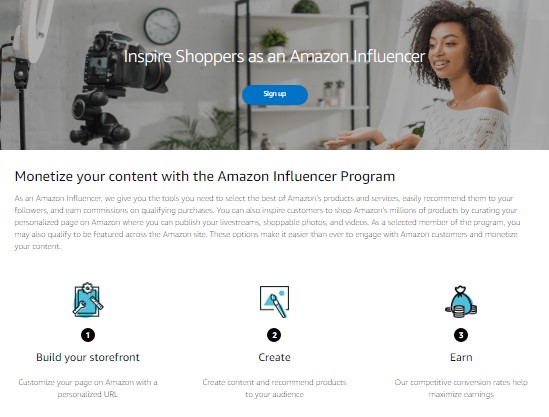Click the Create step heading
This screenshot has height=417, width=549.
tap(274, 357)
